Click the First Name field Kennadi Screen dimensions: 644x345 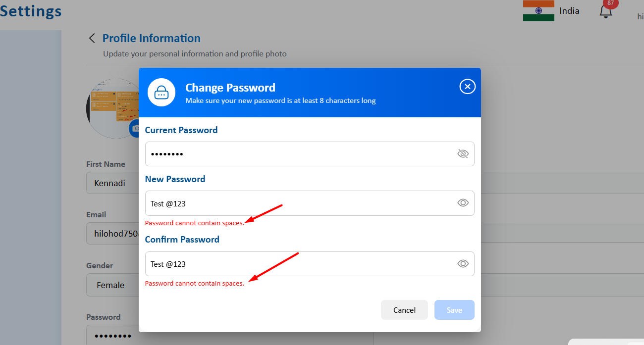[x=113, y=183]
